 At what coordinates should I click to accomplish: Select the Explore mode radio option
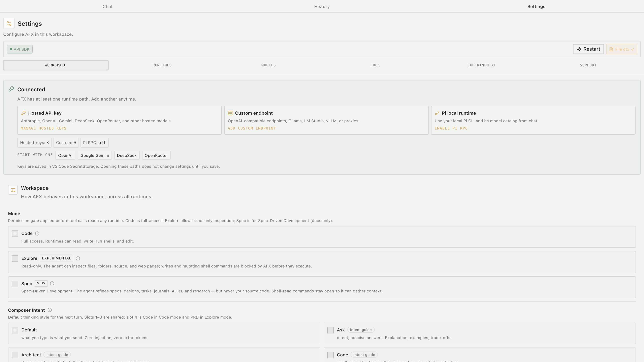click(15, 259)
